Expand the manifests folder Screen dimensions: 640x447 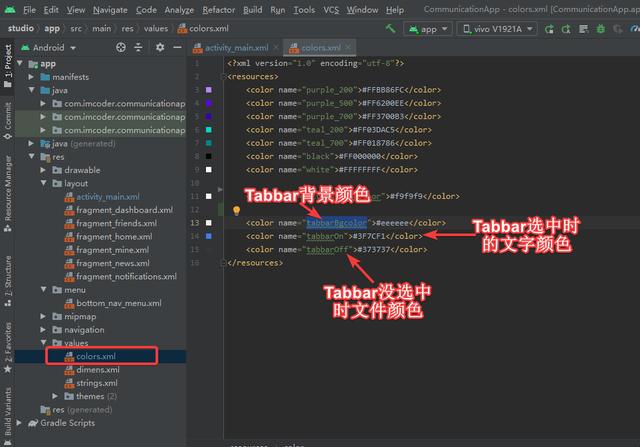31,77
